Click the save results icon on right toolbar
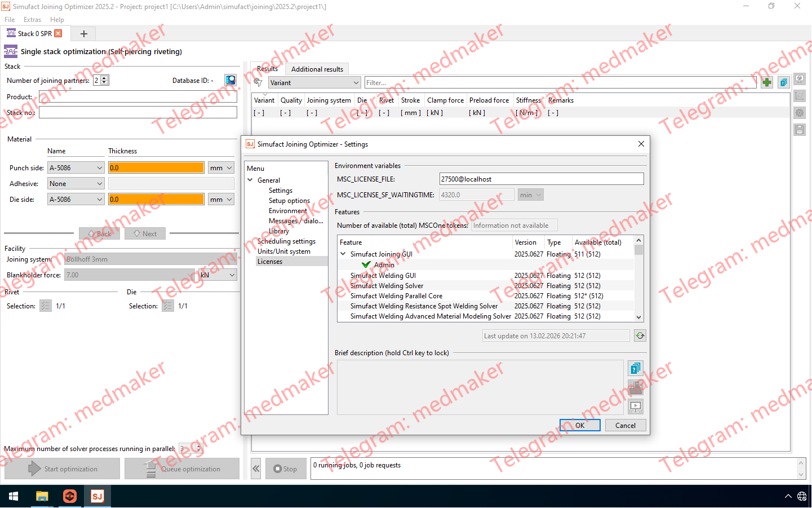This screenshot has width=812, height=508. [800, 129]
